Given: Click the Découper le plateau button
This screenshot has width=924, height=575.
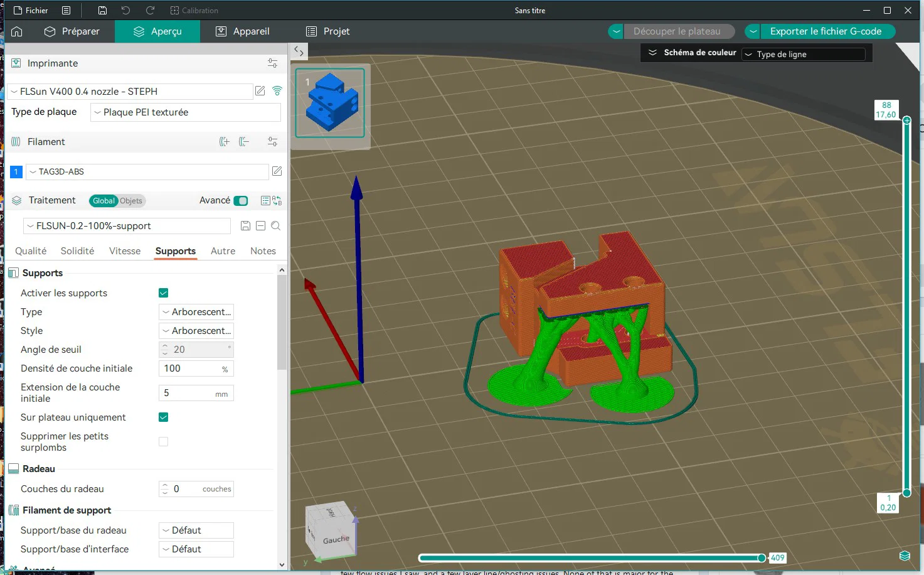Looking at the screenshot, I should 679,31.
